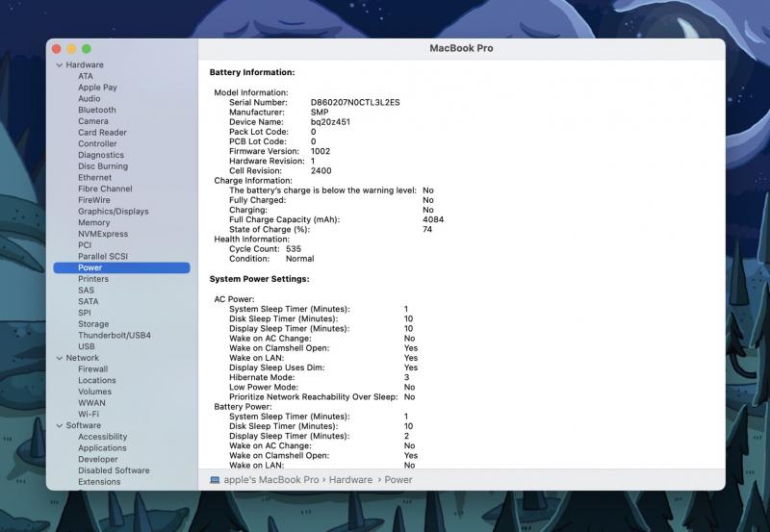
Task: Click the green zoom window button
Action: pyautogui.click(x=87, y=49)
